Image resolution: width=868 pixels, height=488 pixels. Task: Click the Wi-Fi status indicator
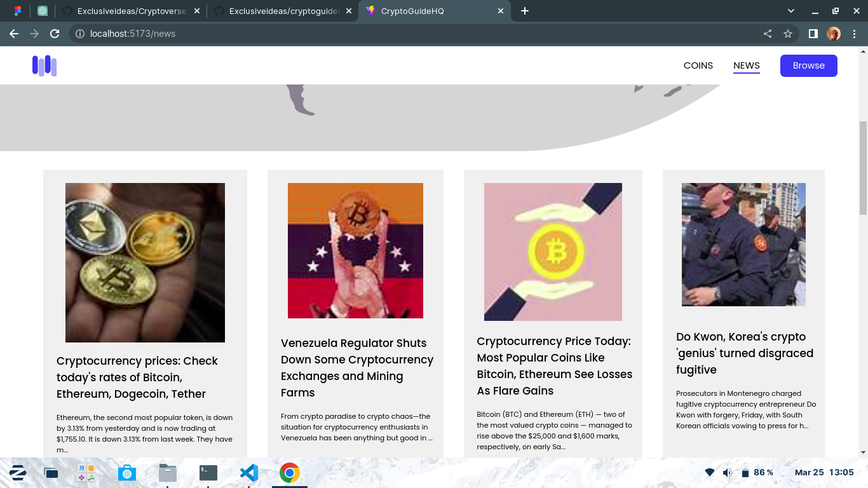[710, 472]
